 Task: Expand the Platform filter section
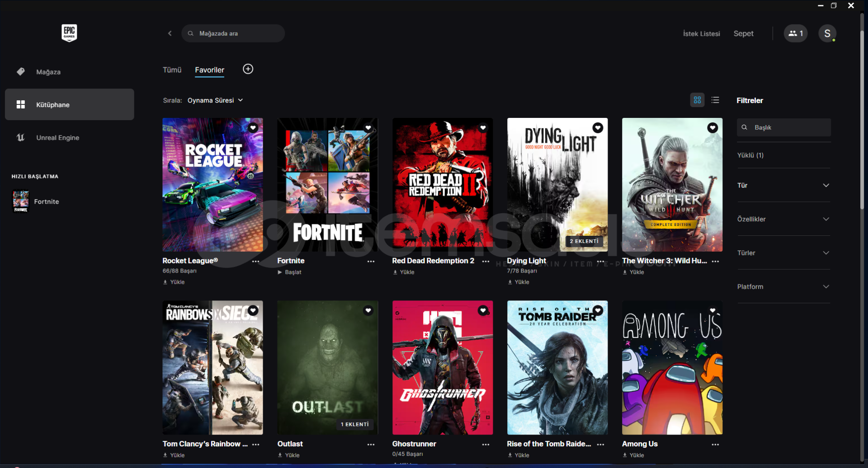click(783, 287)
